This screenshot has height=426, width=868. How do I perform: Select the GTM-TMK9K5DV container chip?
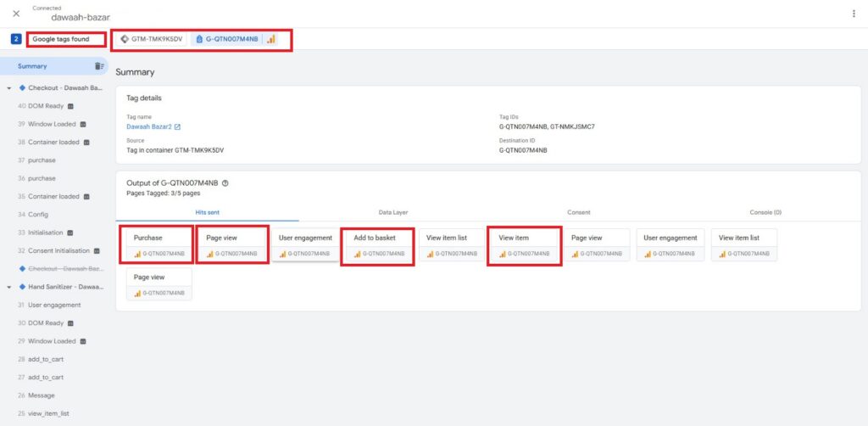tap(151, 39)
